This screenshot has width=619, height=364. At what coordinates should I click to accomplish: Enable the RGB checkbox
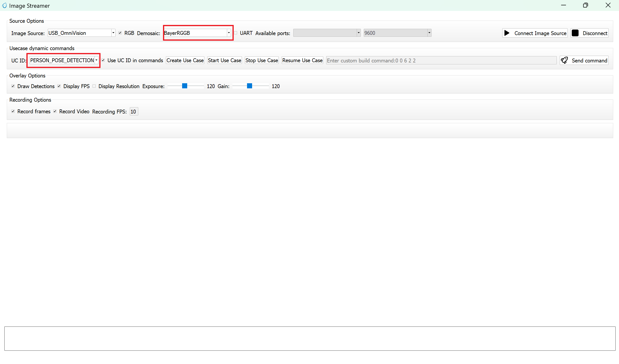(120, 33)
